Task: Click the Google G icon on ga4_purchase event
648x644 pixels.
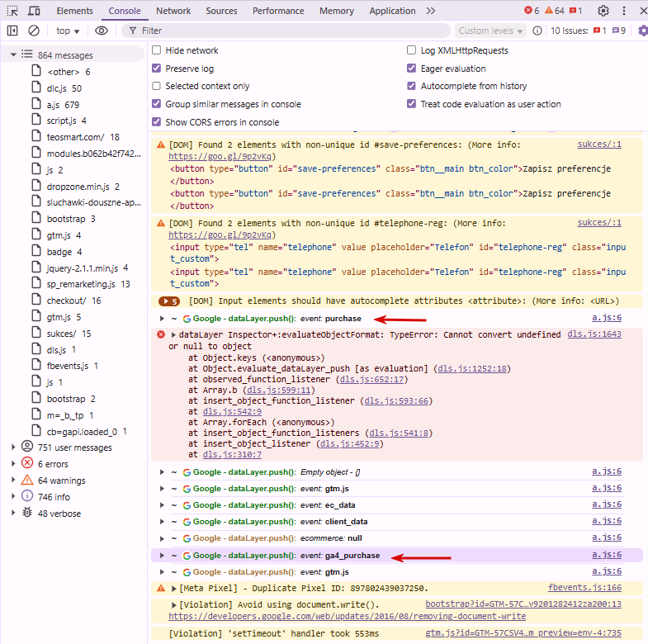Action: point(187,556)
